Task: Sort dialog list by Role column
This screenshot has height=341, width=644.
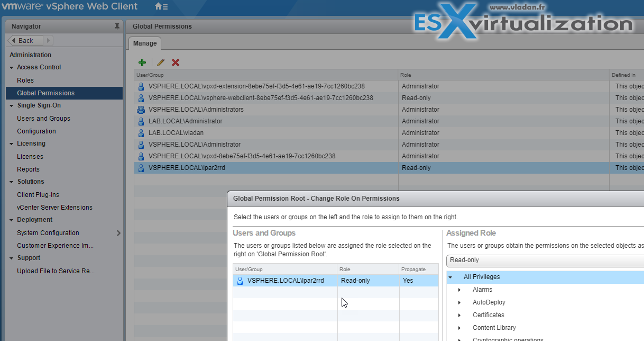Action: [368, 269]
